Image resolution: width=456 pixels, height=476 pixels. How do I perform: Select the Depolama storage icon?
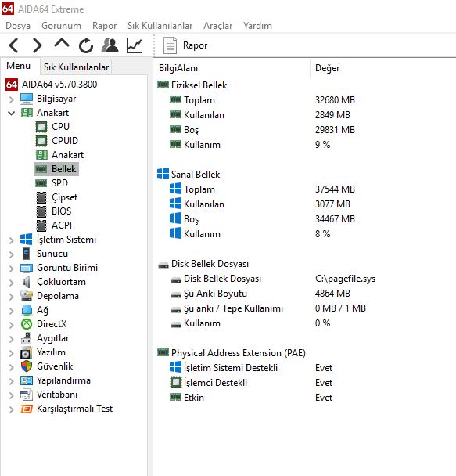[x=27, y=296]
